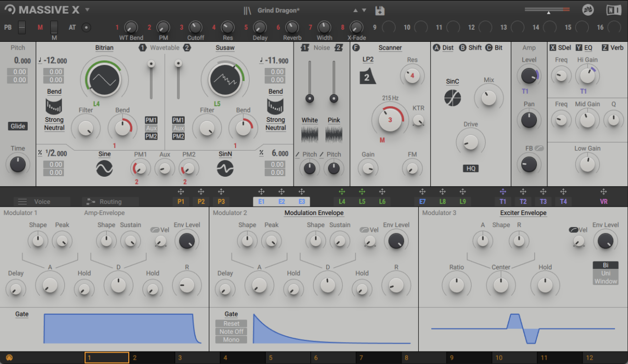The width and height of the screenshot is (628, 364).
Task: Click the Noise 1 level slider
Action: coord(310,82)
